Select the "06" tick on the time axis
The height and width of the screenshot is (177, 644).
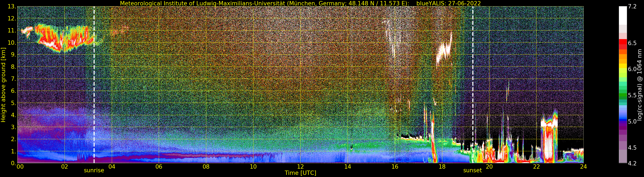(159, 167)
